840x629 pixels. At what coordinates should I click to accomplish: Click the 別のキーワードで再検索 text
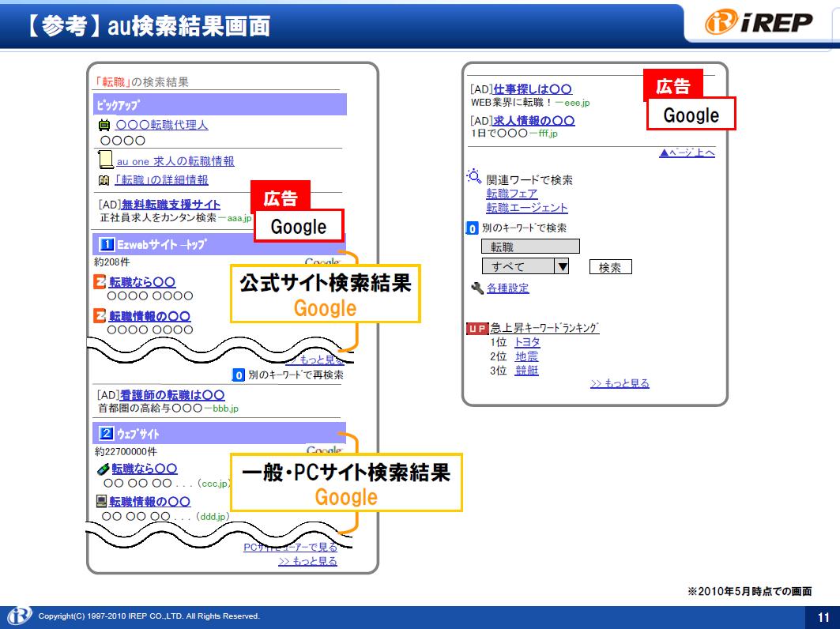[296, 375]
